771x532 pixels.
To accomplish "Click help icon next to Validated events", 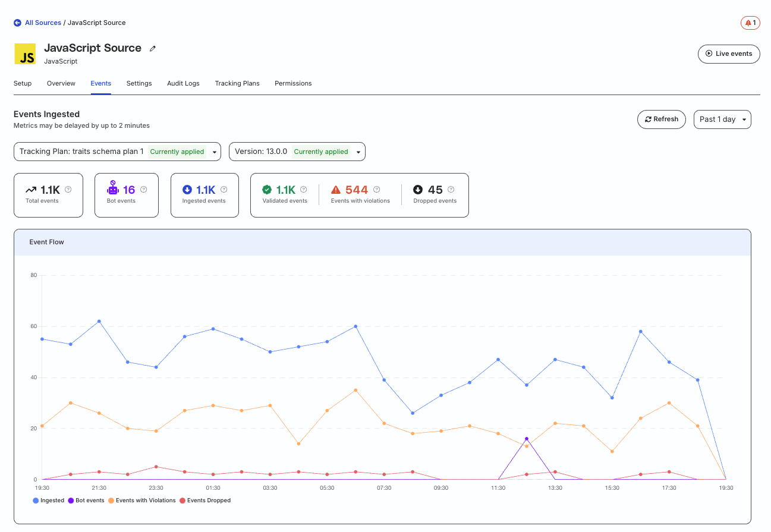I will tap(304, 190).
